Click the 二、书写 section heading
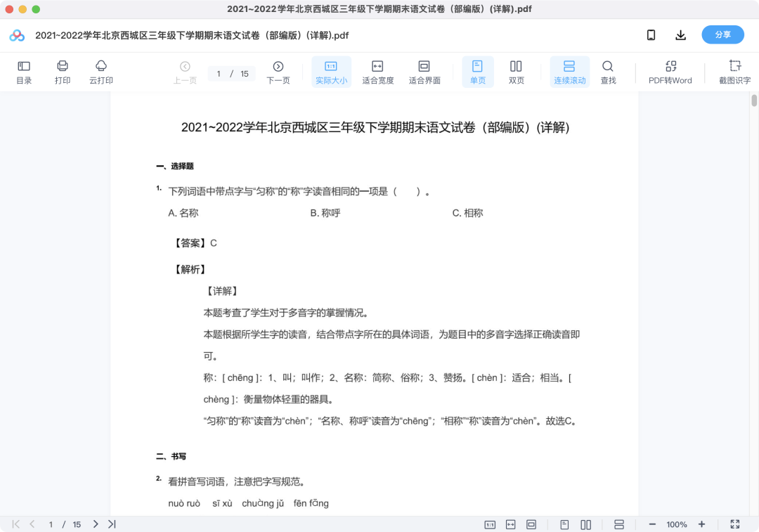Viewport: 759px width, 532px height. pyautogui.click(x=171, y=456)
